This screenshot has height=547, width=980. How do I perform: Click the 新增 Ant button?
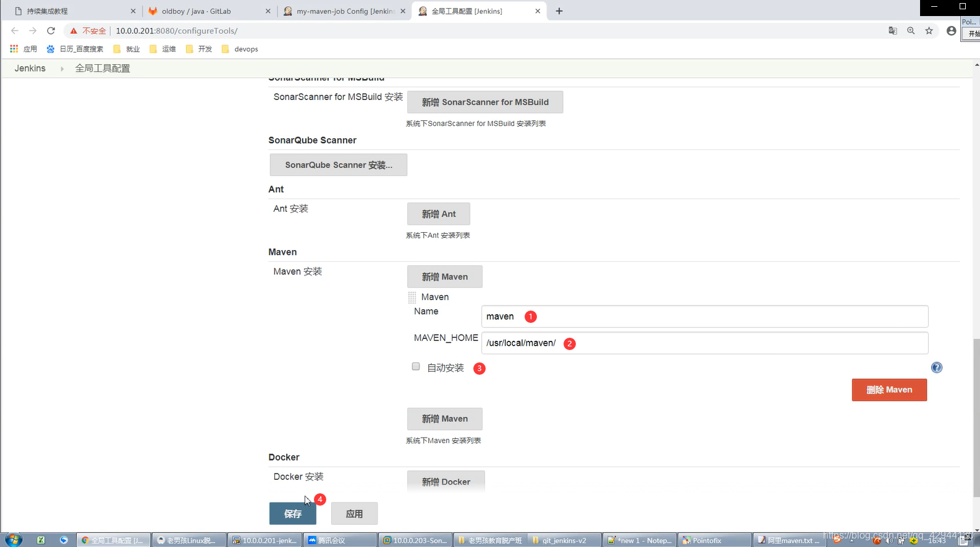[439, 214]
